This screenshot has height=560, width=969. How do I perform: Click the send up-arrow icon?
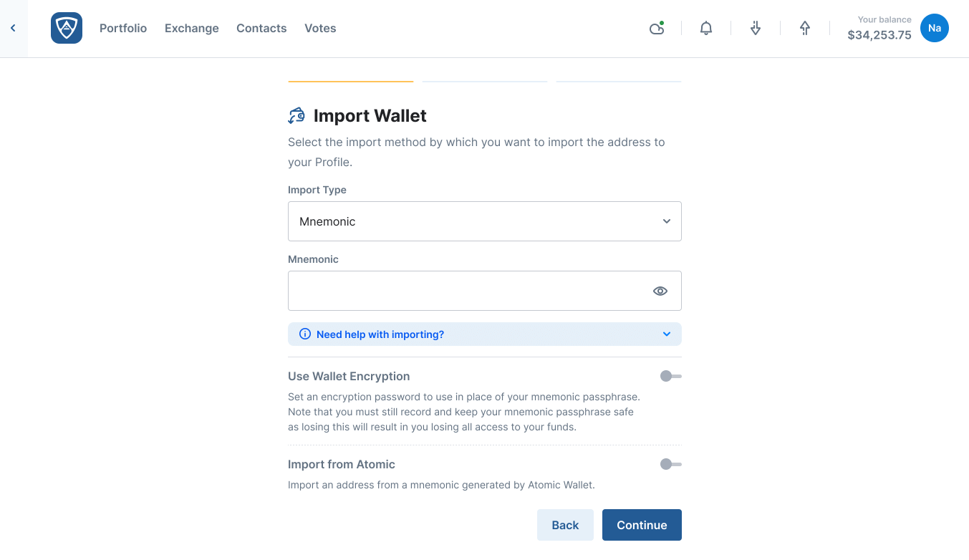point(805,29)
